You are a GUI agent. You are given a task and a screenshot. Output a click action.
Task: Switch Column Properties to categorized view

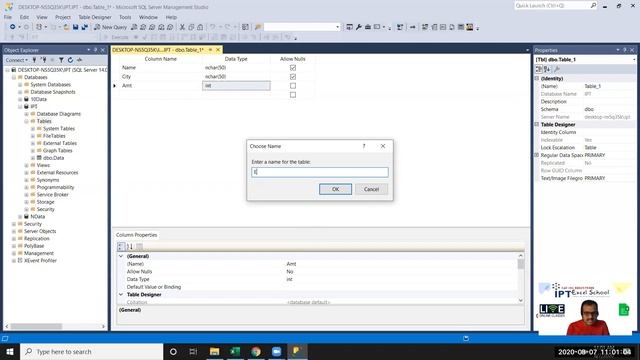tap(121, 247)
